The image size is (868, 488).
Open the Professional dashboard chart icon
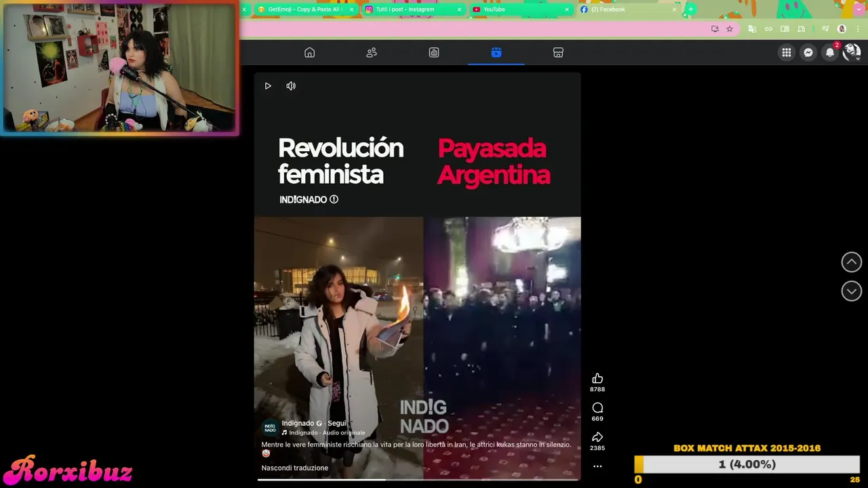[434, 53]
